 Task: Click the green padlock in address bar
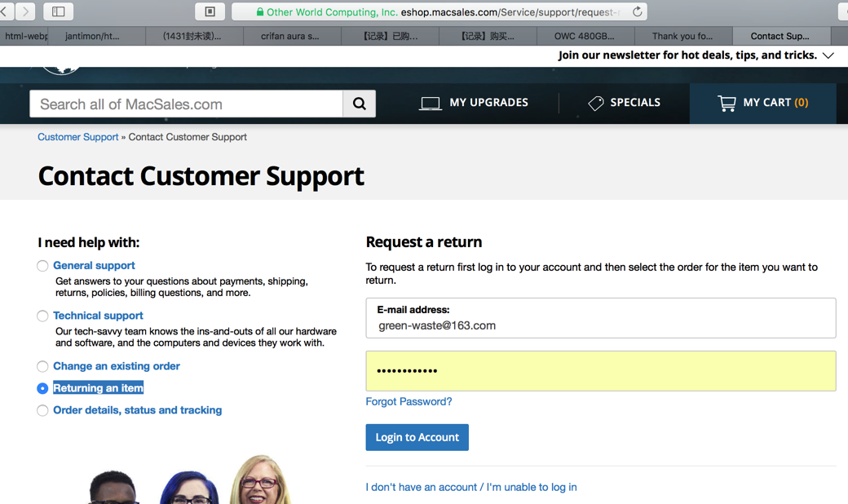(260, 12)
